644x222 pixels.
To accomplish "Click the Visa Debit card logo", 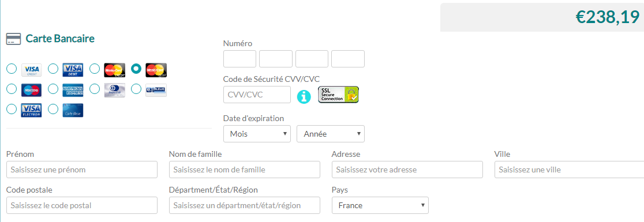I will [73, 70].
